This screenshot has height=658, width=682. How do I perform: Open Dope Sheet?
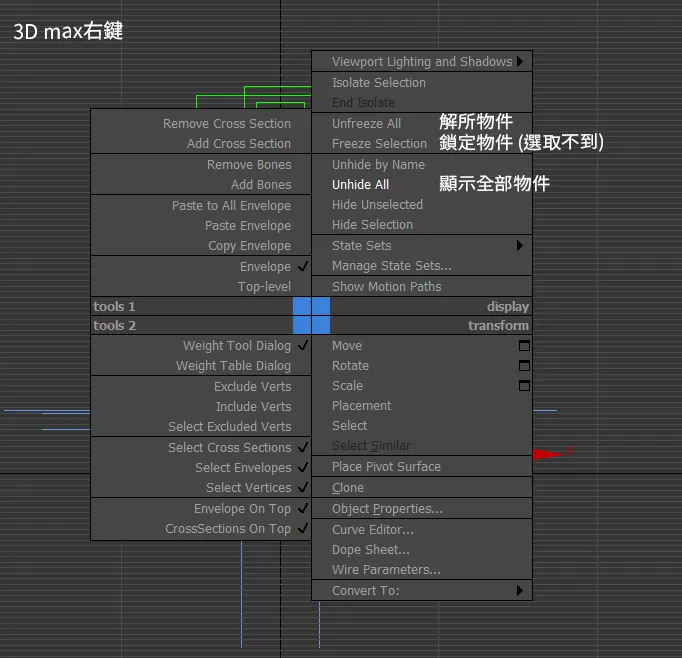coord(422,550)
